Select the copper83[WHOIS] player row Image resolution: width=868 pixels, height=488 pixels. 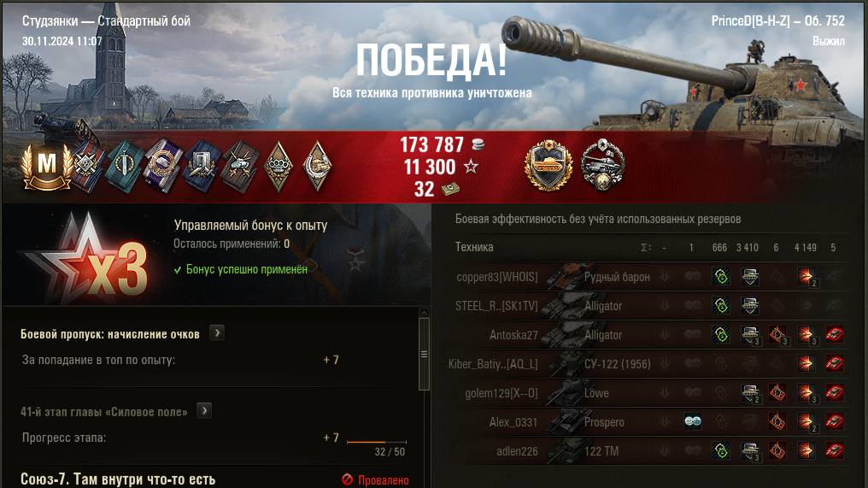coord(648,276)
